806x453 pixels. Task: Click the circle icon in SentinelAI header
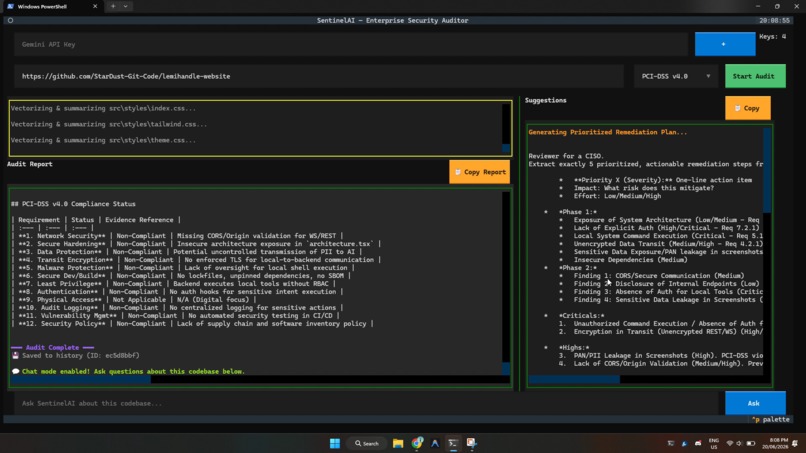tap(10, 21)
